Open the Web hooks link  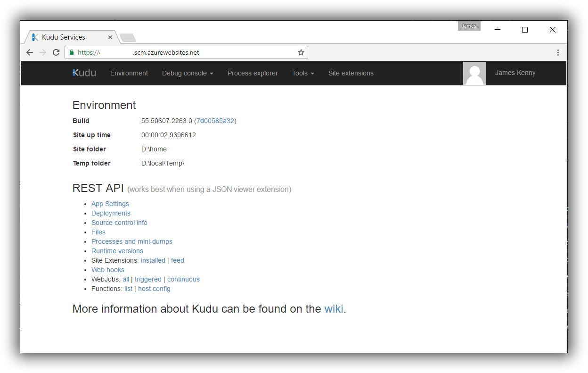(x=108, y=270)
